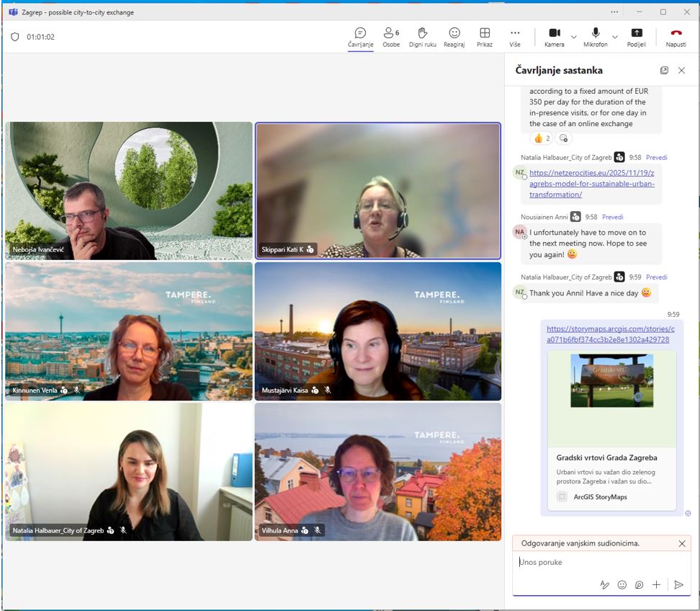Pop out the meeting chat panel
Screen dimensions: 700x611
tap(664, 71)
